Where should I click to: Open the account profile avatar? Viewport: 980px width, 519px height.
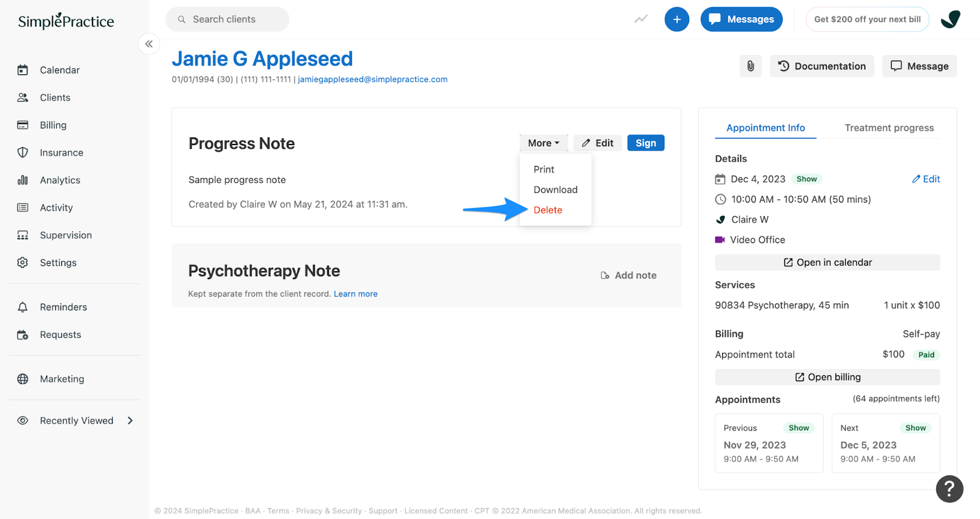pos(951,20)
